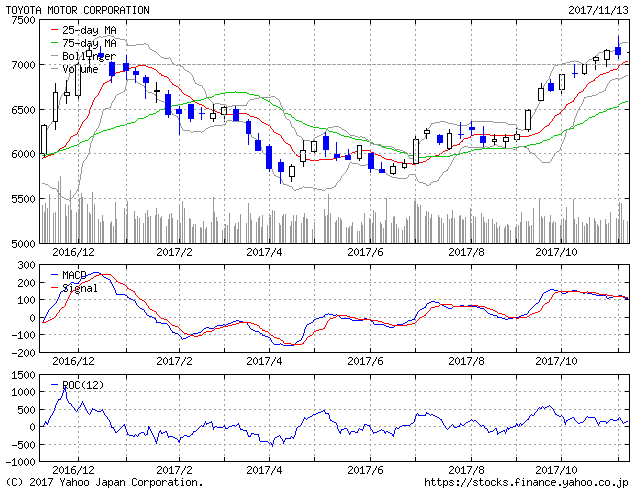Click the TOYOTA MOTOR CORPORATION chart title
This screenshot has width=630, height=491.
78,10
